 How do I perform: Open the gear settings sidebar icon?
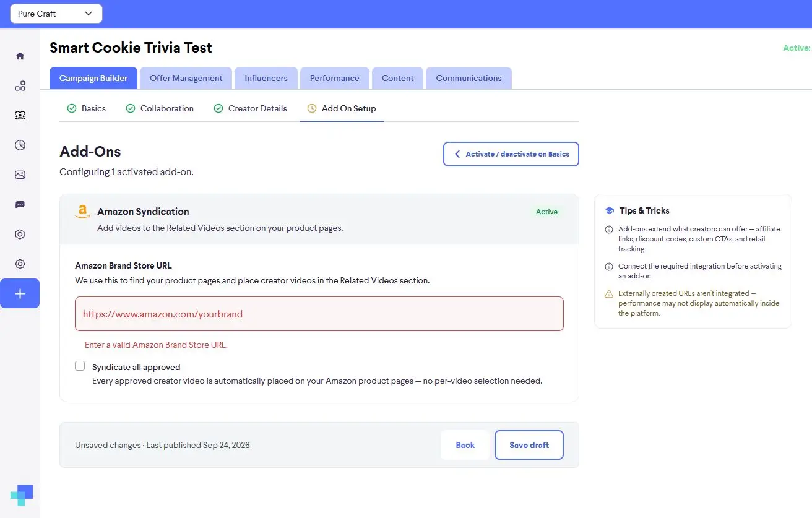click(x=20, y=264)
